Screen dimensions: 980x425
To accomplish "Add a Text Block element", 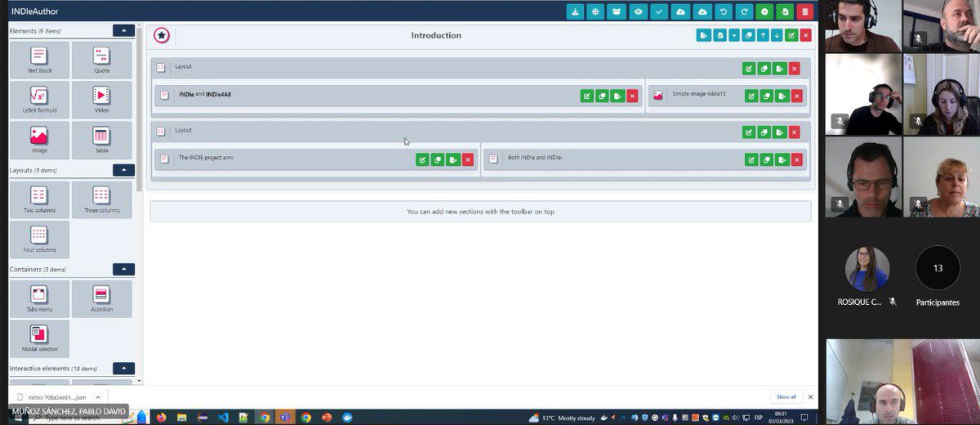I will [39, 60].
